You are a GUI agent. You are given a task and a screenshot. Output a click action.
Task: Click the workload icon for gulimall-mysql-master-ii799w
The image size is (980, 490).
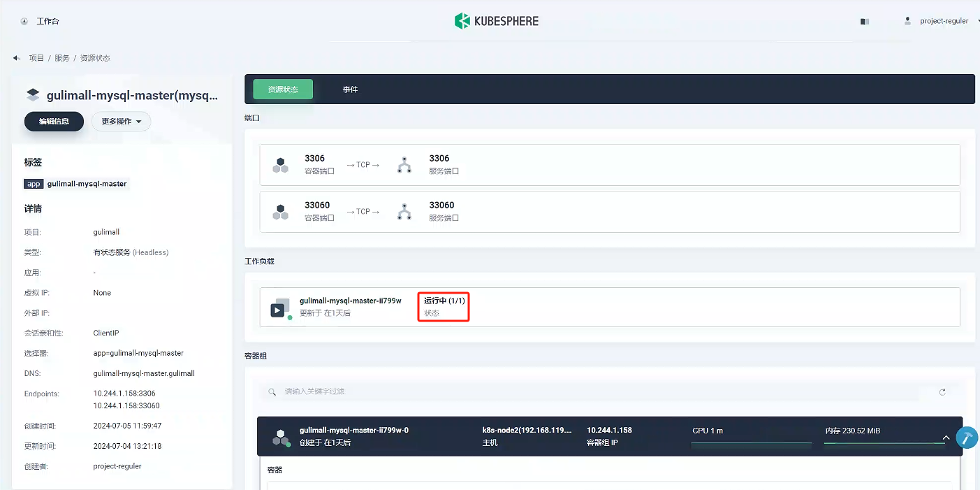(x=281, y=308)
